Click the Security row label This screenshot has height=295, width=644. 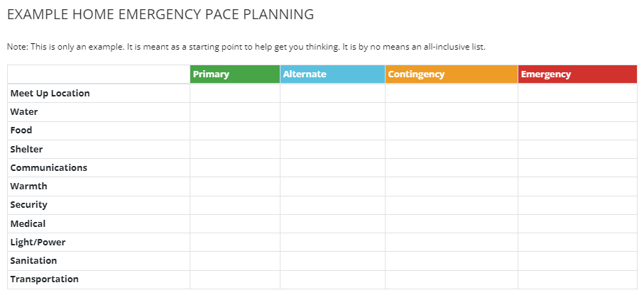point(28,204)
